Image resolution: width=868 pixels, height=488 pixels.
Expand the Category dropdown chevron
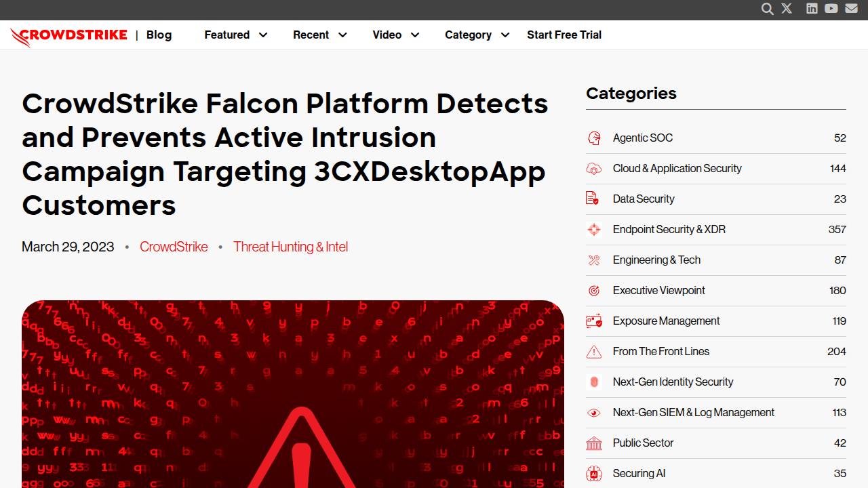505,35
